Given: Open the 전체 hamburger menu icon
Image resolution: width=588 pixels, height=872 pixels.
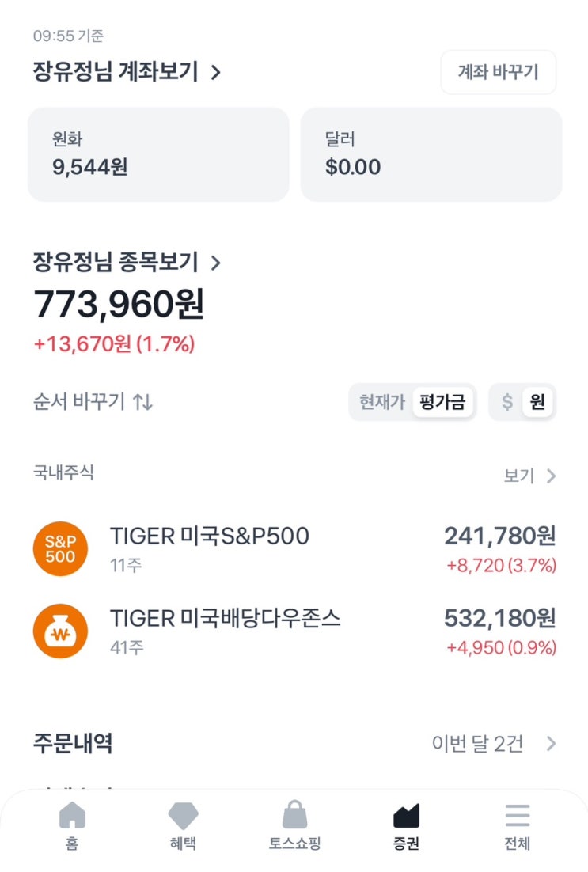Looking at the screenshot, I should pos(517,816).
